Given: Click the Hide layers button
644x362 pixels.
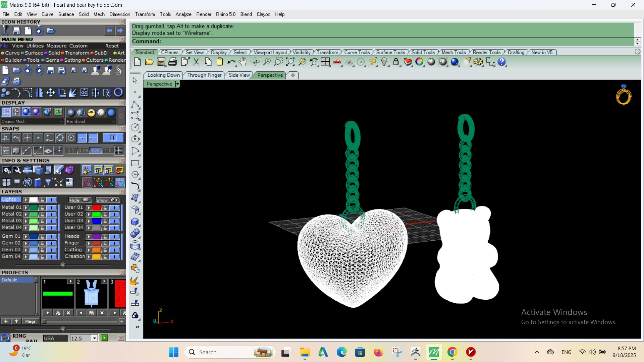Looking at the screenshot, I should point(79,200).
